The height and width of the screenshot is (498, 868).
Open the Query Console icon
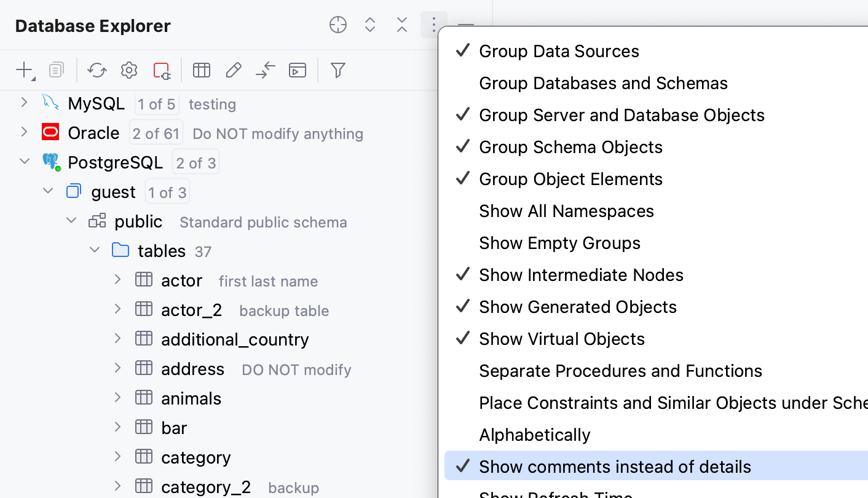pos(298,70)
